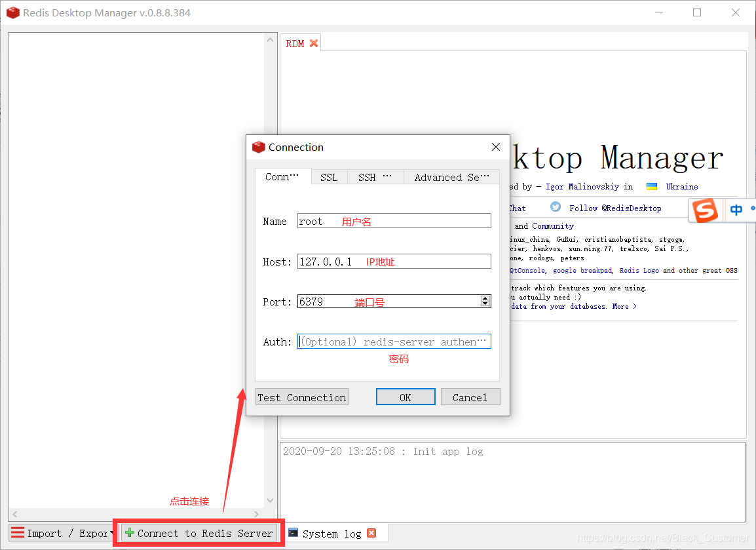Open the Ukraine link
Screen dimensions: 756x550
coord(682,187)
